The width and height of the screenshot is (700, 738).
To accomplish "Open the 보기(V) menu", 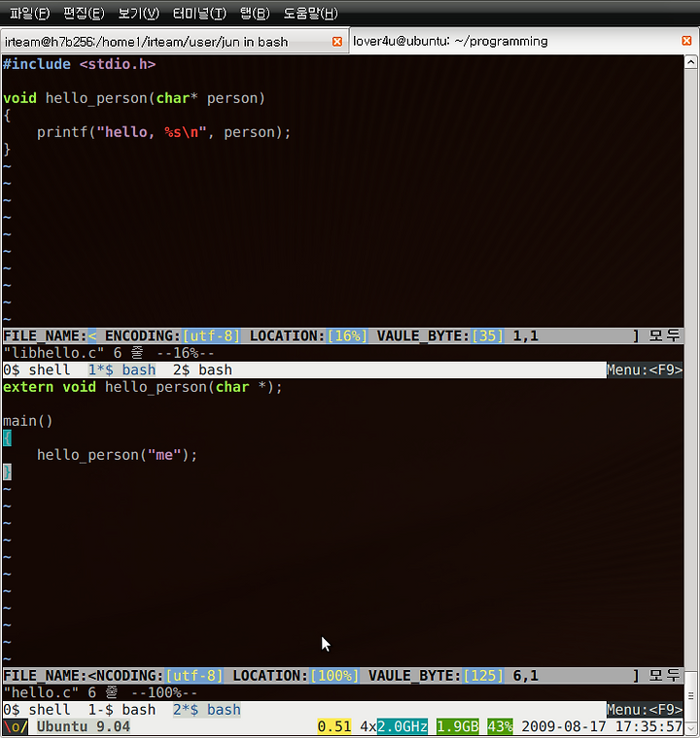I will coord(138,13).
